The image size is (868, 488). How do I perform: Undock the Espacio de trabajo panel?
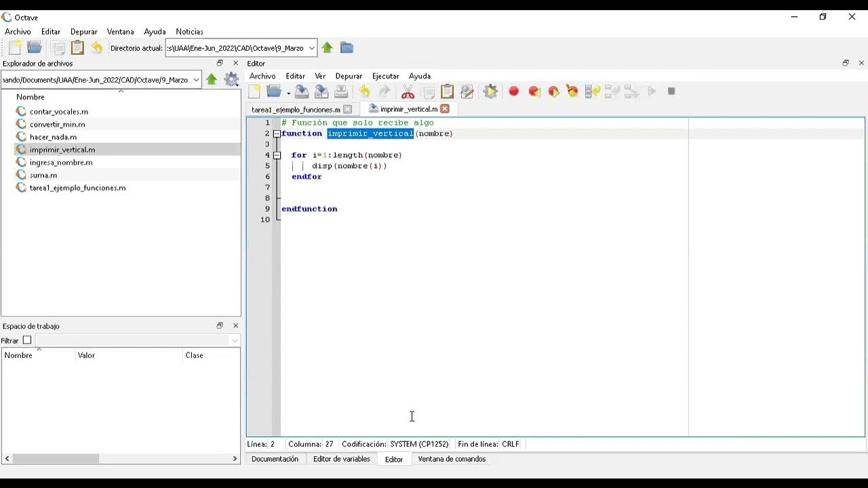[x=220, y=326]
